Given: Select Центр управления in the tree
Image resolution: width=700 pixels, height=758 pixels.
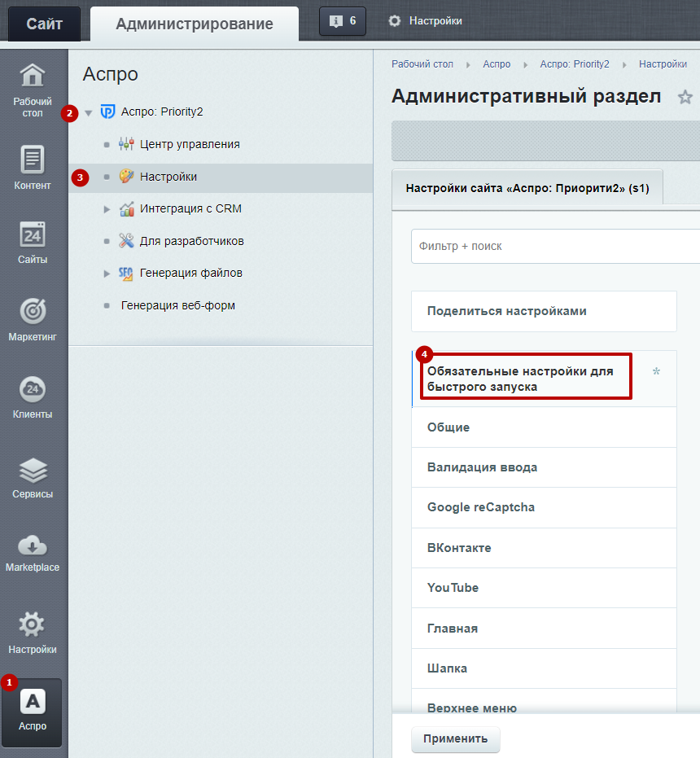Looking at the screenshot, I should click(190, 144).
